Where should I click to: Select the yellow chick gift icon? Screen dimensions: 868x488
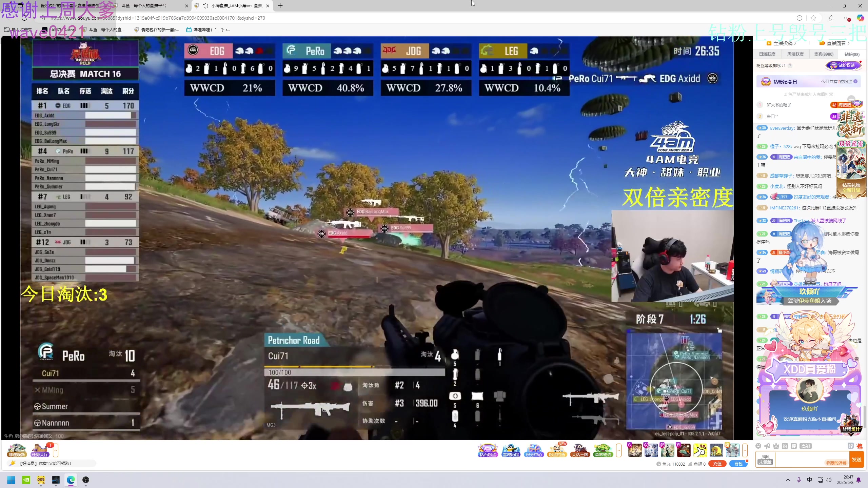[716, 450]
